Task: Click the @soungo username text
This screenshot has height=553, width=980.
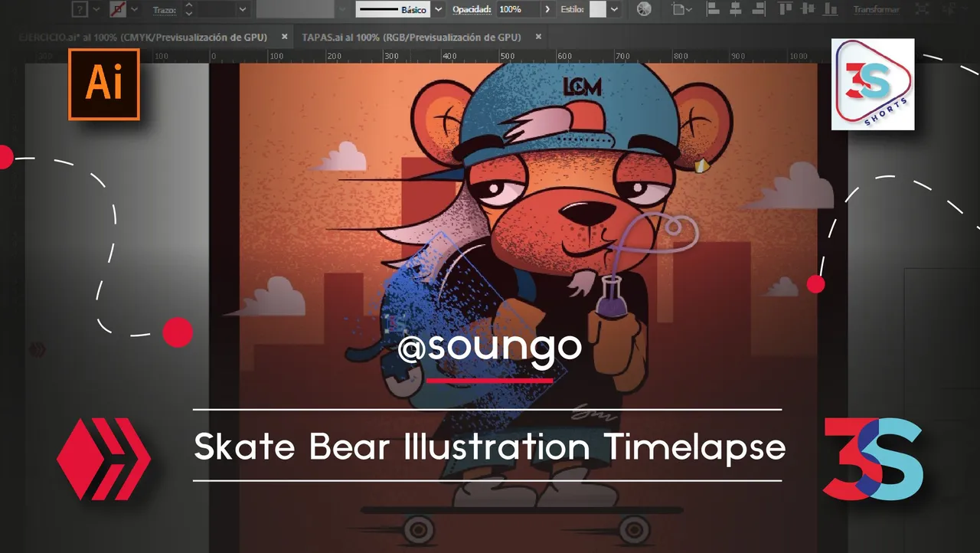Action: 490,347
